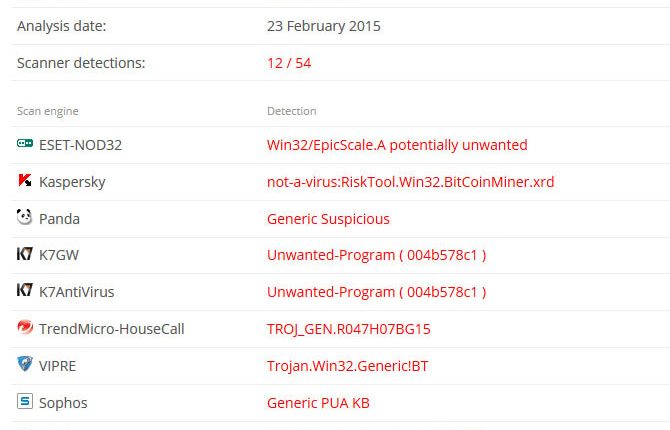Click the Scanner detections label
The height and width of the screenshot is (430, 670).
click(81, 63)
